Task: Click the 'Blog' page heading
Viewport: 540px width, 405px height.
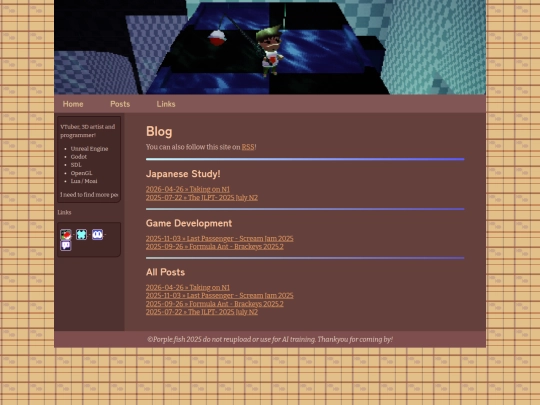Action: click(x=159, y=132)
